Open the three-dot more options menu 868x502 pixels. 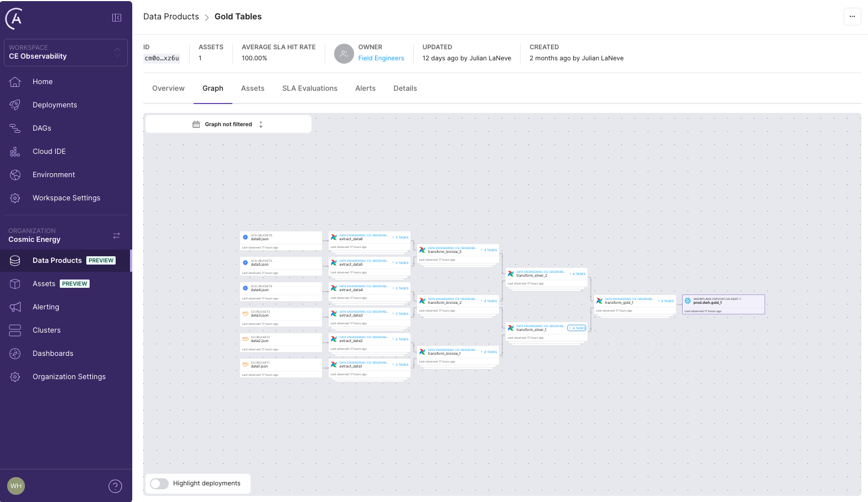click(x=852, y=17)
